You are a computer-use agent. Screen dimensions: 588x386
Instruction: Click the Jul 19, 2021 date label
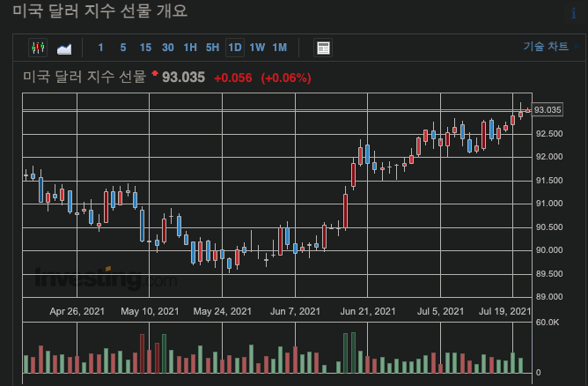[504, 311]
